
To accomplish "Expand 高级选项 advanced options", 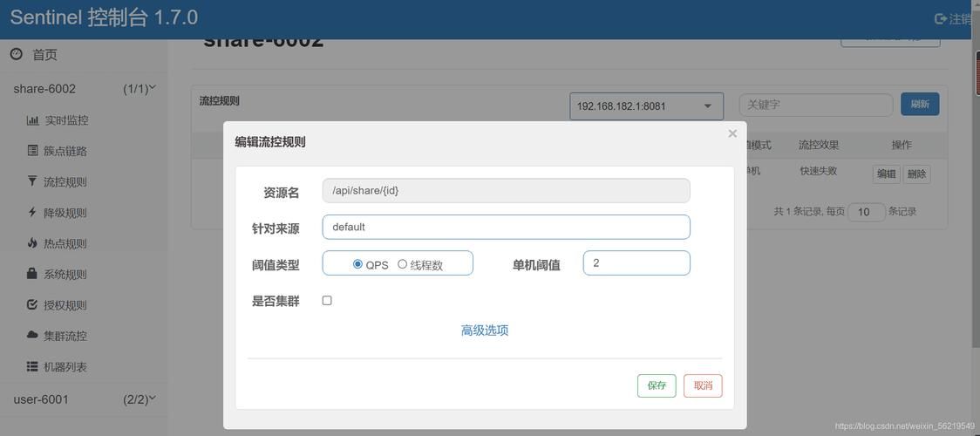I will point(485,330).
